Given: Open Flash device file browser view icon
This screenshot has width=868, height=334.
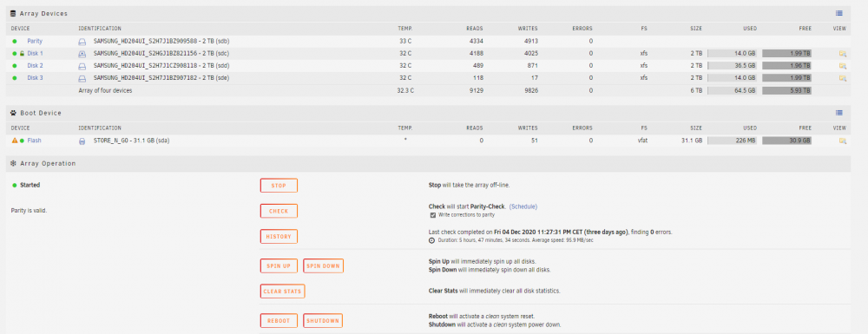Looking at the screenshot, I should click(843, 141).
